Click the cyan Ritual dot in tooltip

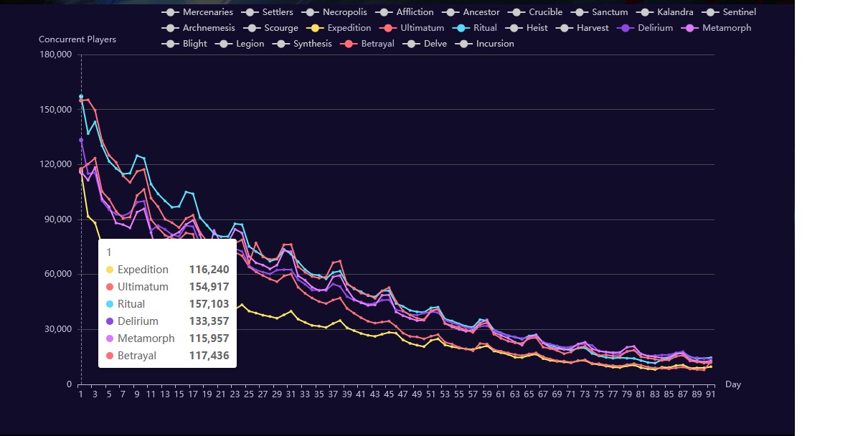point(110,304)
